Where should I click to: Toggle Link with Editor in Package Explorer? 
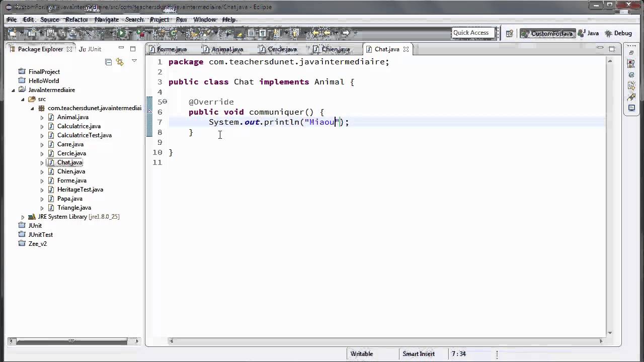(x=120, y=62)
